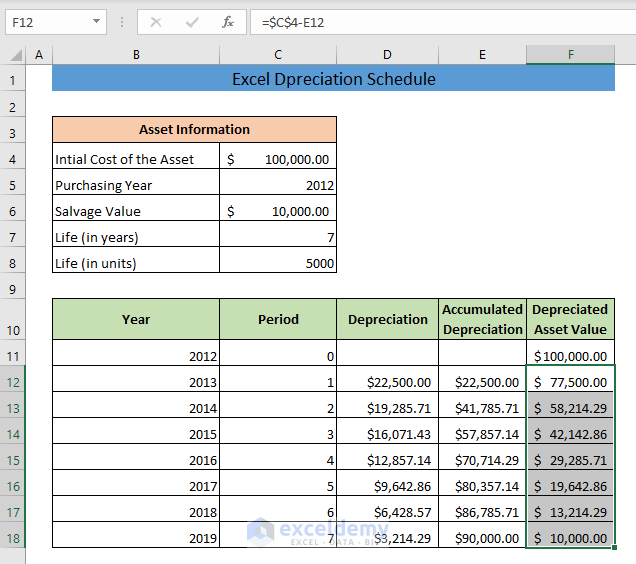Open the Insert Function fx dialog
This screenshot has width=636, height=564.
(x=228, y=21)
